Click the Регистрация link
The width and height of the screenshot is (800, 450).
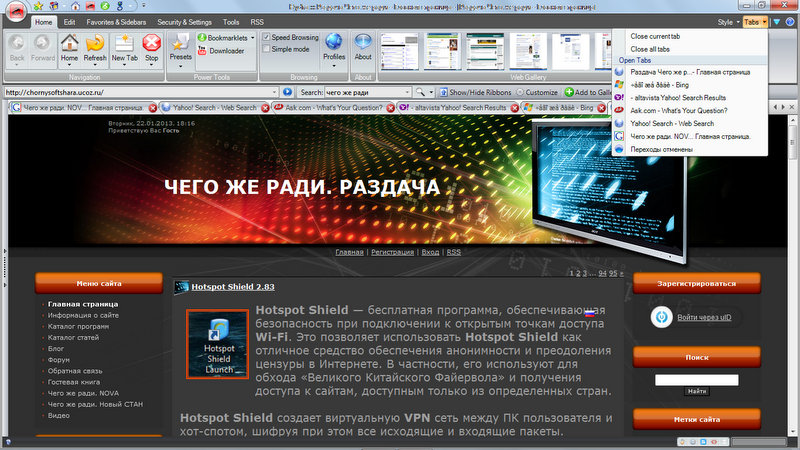(x=392, y=252)
